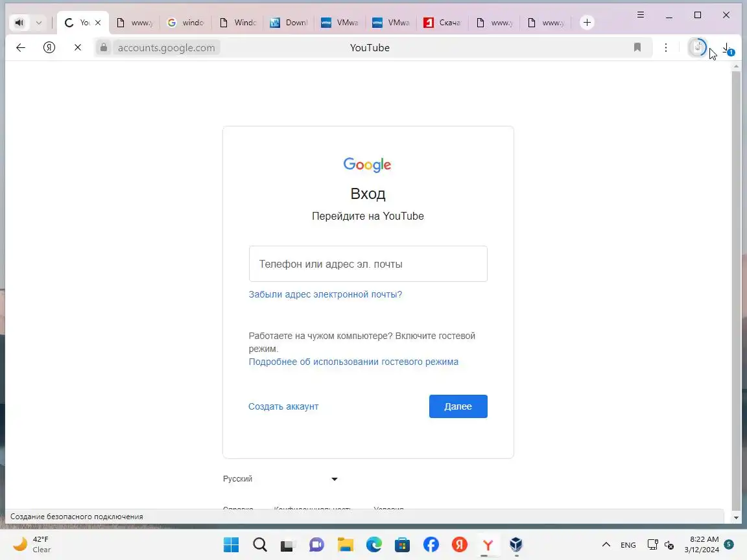
Task: Open the Windows Start menu
Action: tap(231, 544)
